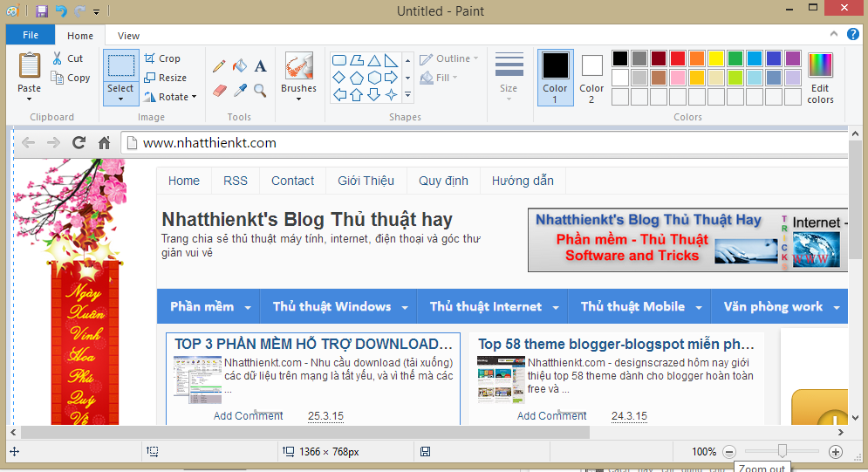Pick the brown color swatch

point(658,78)
